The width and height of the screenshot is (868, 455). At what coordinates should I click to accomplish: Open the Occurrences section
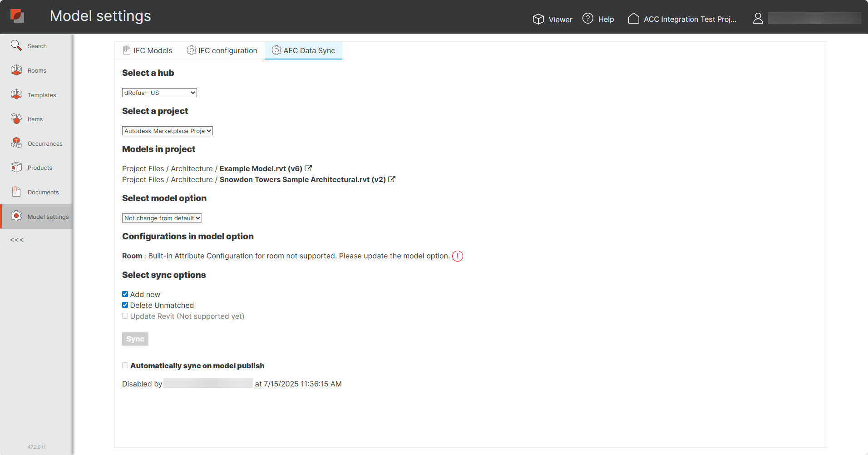[x=45, y=143]
